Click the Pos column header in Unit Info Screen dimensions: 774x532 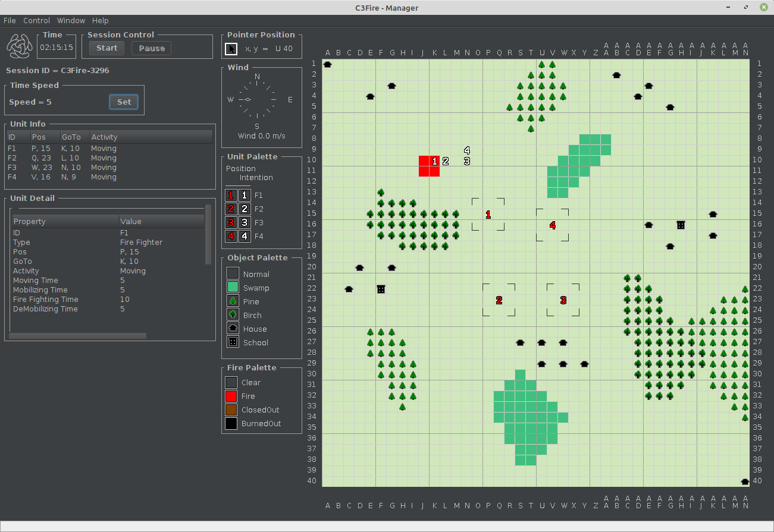tap(45, 137)
